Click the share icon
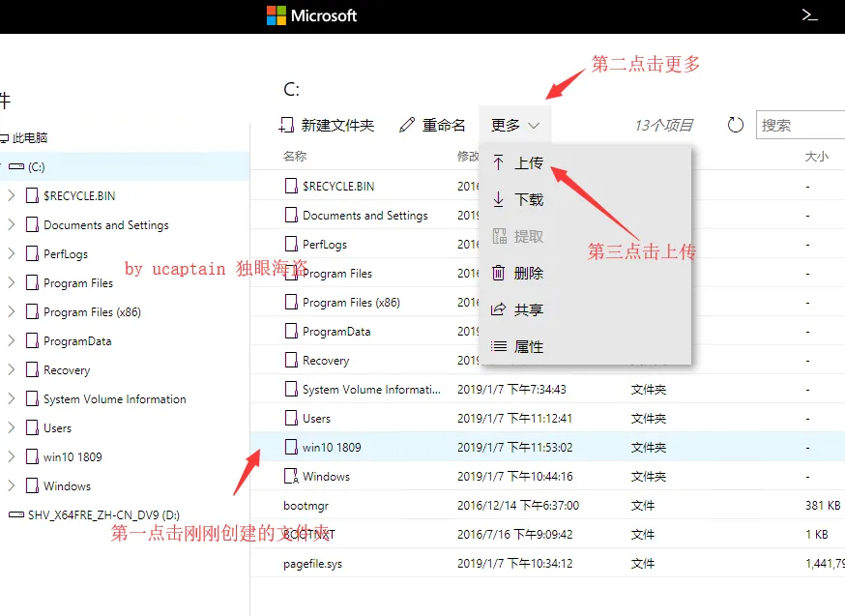The image size is (845, 616). [x=499, y=309]
